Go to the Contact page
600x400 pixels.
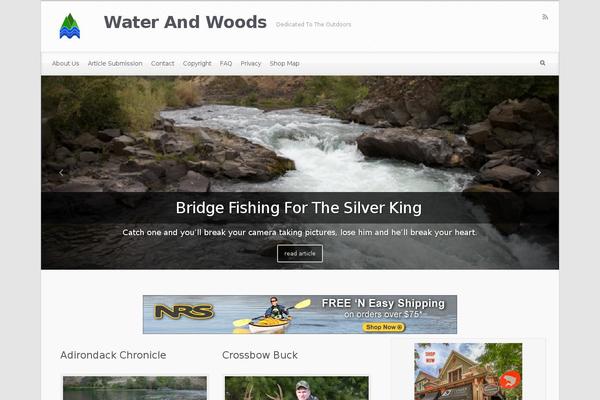(163, 64)
